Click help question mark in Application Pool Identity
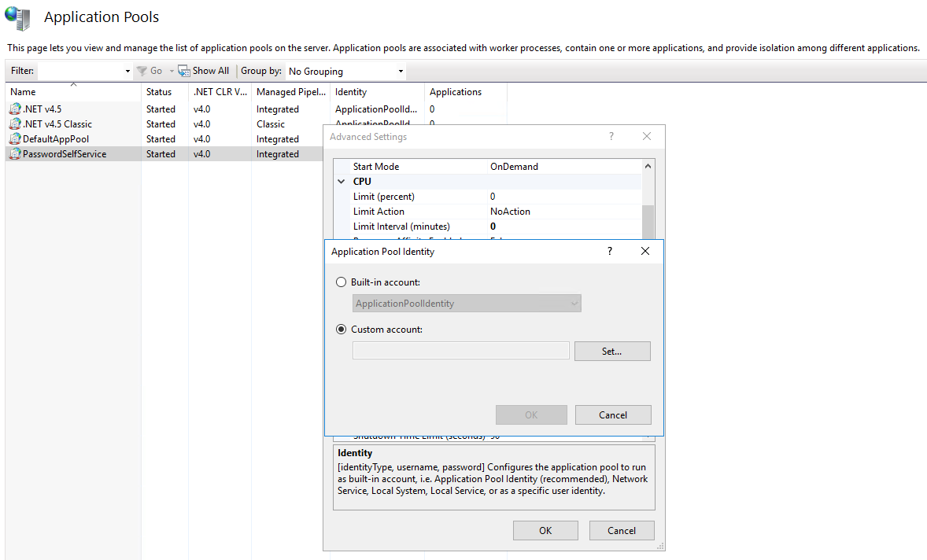Viewport: 927px width, 560px height. (609, 251)
